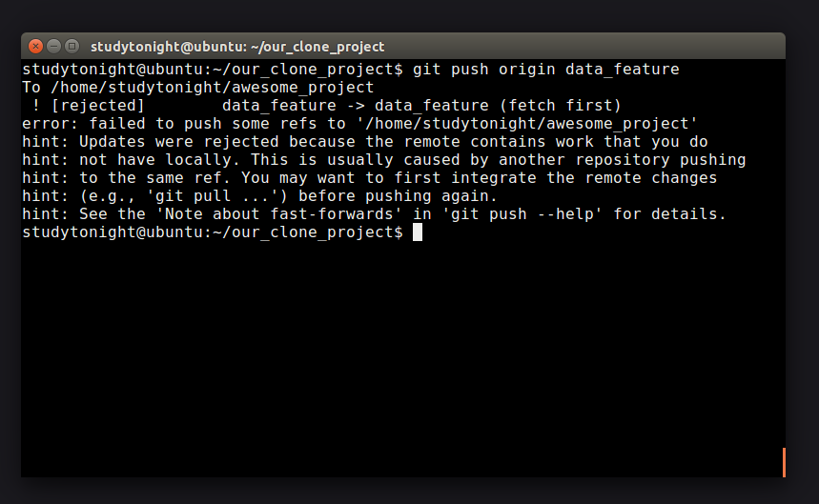Click the 'git push origin data_feature' command text
The height and width of the screenshot is (504, 819).
[x=545, y=70]
